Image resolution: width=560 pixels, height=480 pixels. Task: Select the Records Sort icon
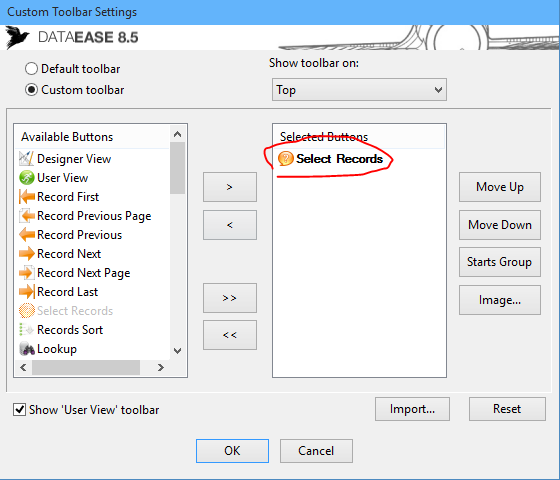tap(26, 330)
